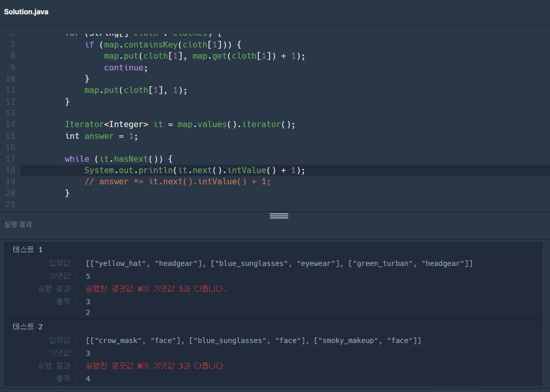The width and height of the screenshot is (550, 392).
Task: Click 테스트 2 input value with crow_mask
Action: pos(253,340)
